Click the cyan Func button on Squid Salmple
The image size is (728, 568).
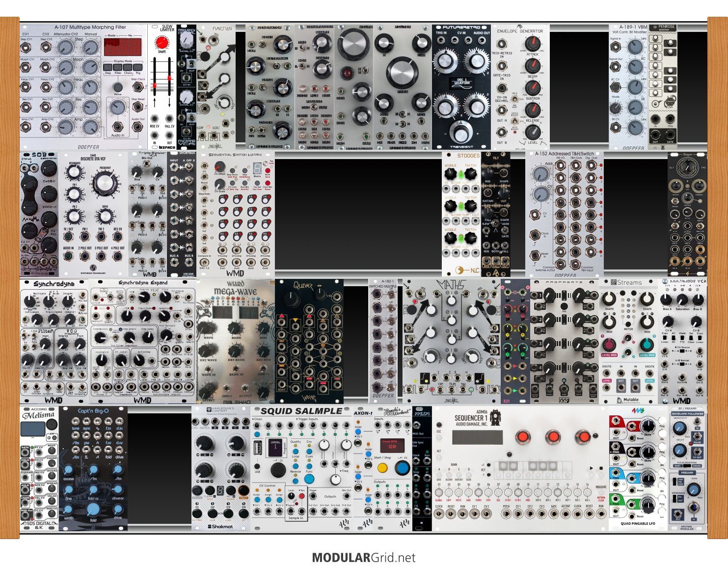[309, 479]
